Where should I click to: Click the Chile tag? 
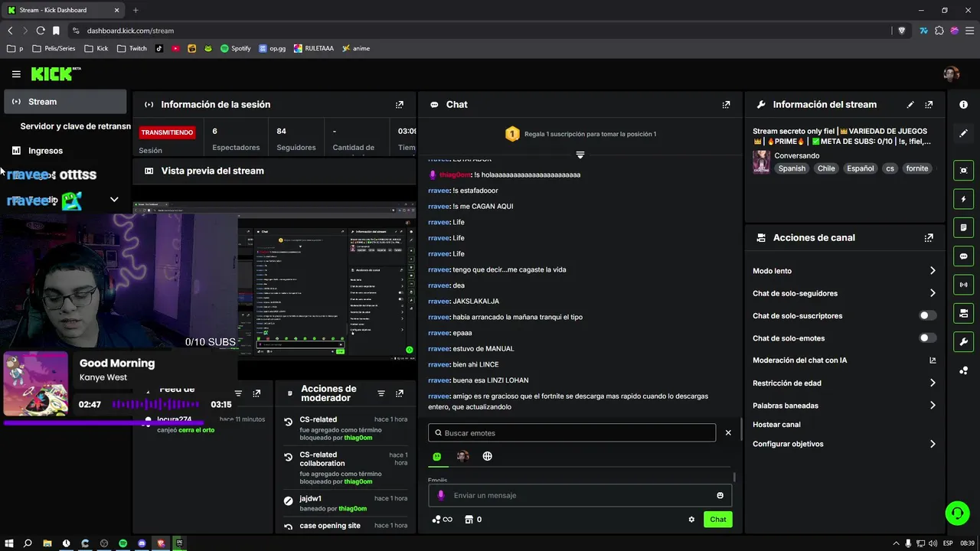coord(825,168)
